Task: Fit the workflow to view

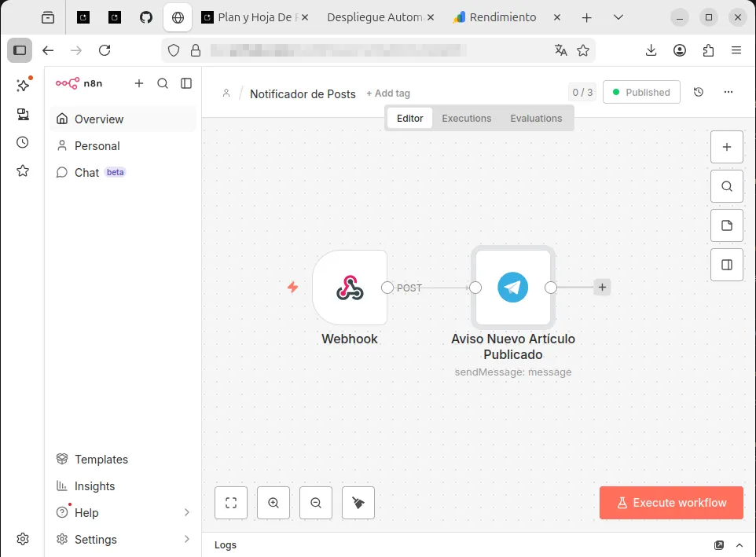Action: 231,503
